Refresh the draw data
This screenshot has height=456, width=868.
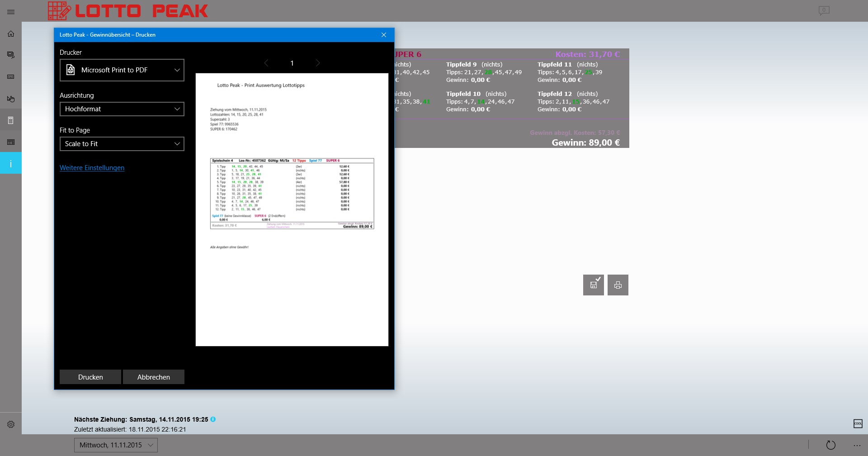pos(831,445)
